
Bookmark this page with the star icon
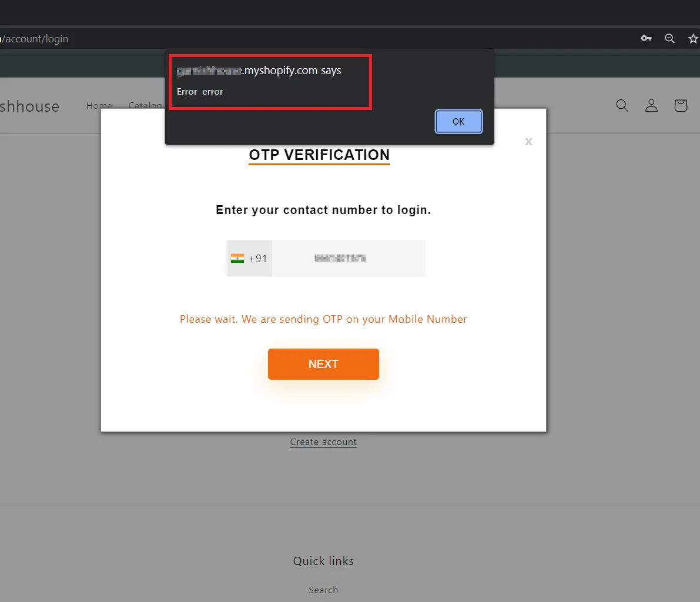(x=693, y=39)
